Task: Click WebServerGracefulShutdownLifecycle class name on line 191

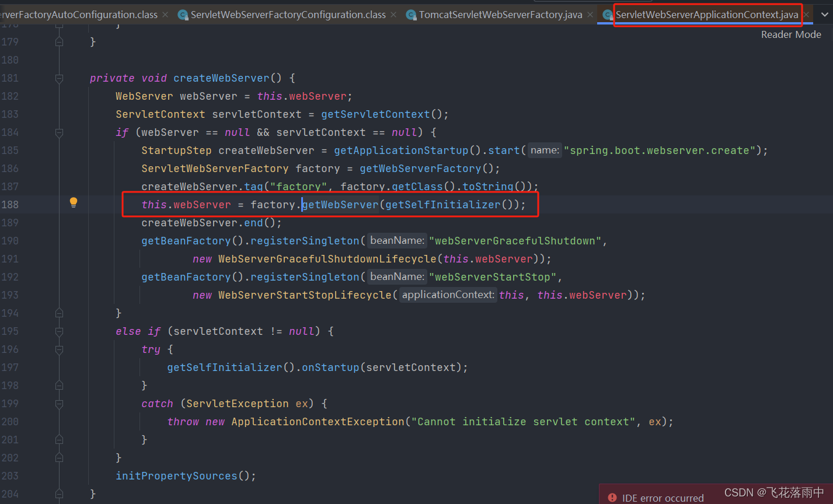Action: 327,259
